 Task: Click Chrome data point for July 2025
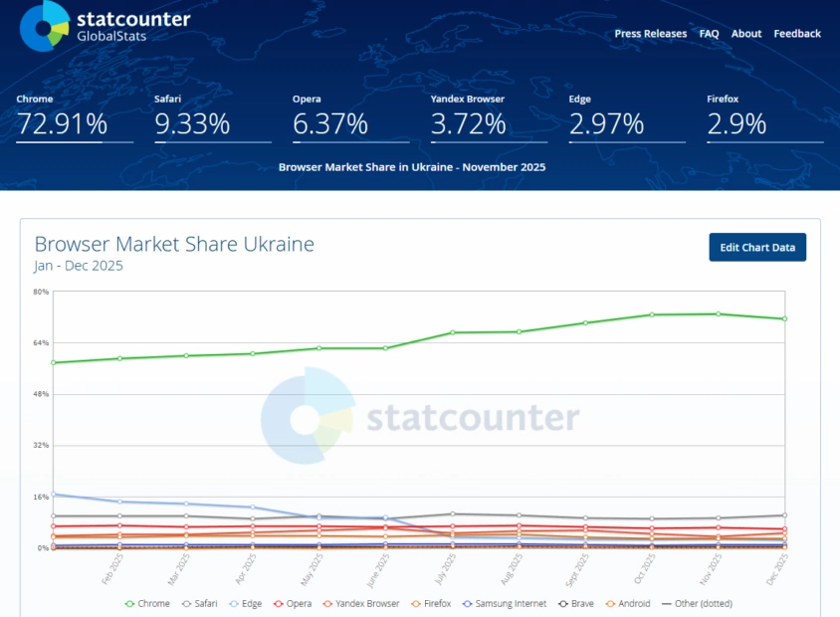(453, 332)
